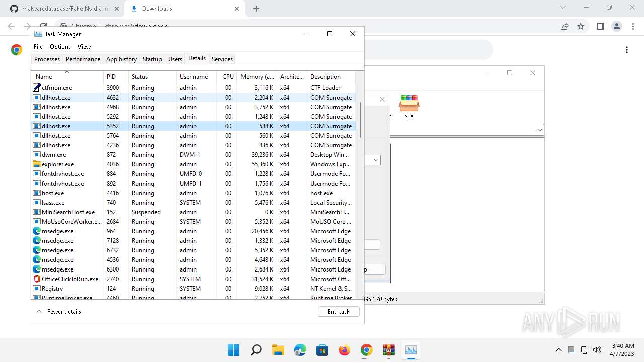Open the File menu in Task Manager
Viewport: 644px width, 362px height.
[38, 47]
